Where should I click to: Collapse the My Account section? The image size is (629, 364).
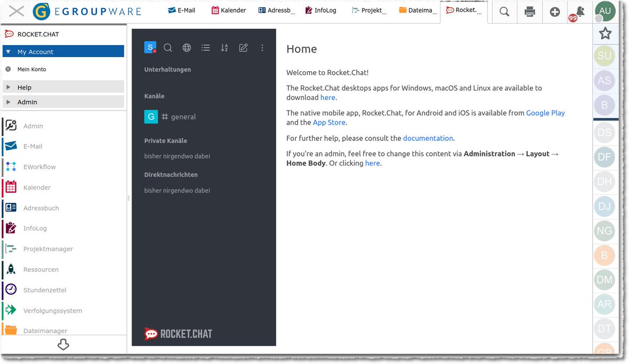[x=63, y=51]
